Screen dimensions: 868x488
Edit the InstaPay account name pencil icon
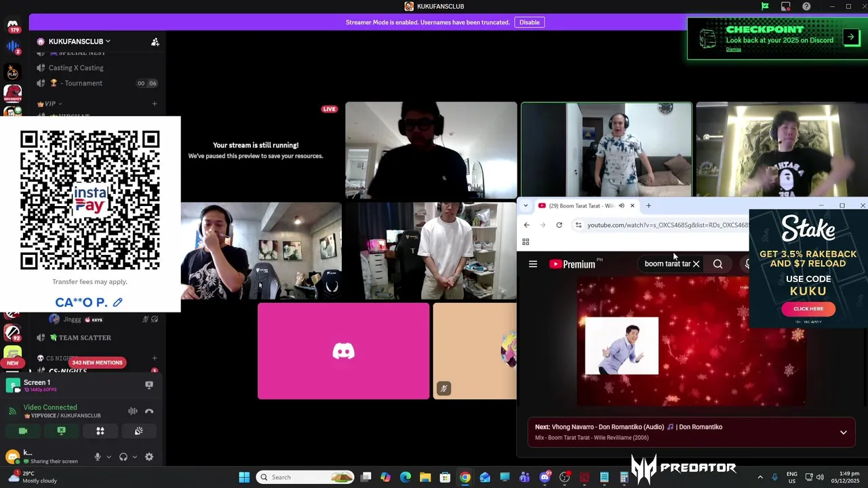tap(118, 302)
